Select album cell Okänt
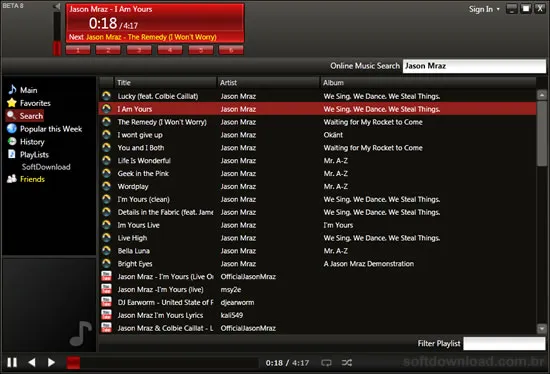Image resolution: width=550 pixels, height=374 pixels. (333, 135)
